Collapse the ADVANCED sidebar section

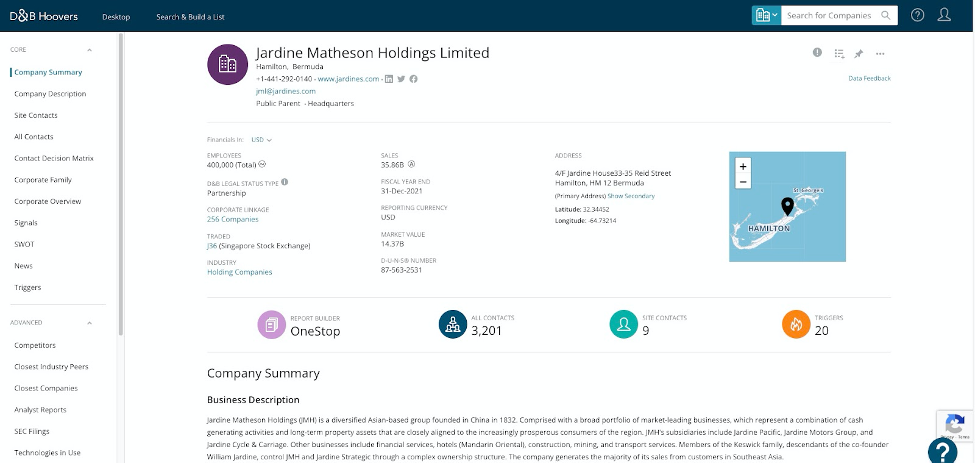point(89,323)
